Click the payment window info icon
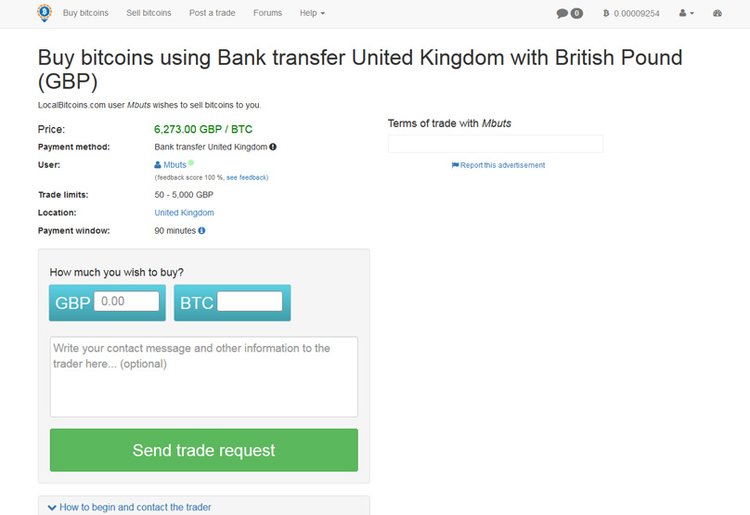Screen dimensions: 750x515 pyautogui.click(x=202, y=230)
